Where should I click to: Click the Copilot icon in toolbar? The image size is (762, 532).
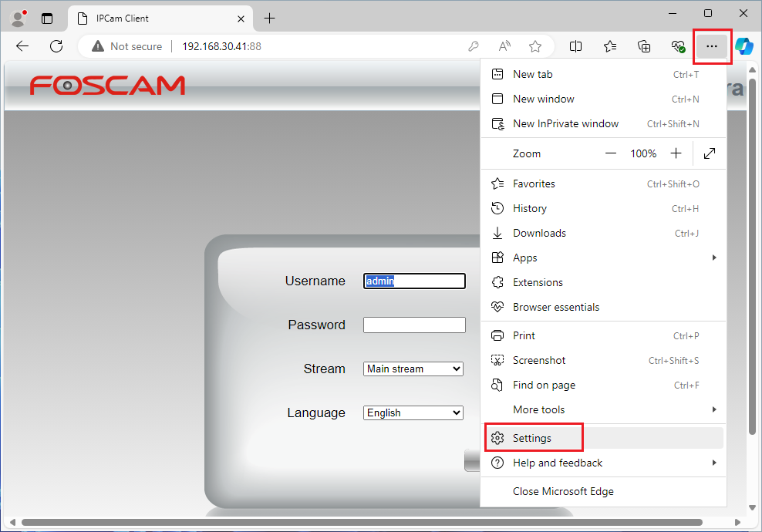(x=744, y=46)
